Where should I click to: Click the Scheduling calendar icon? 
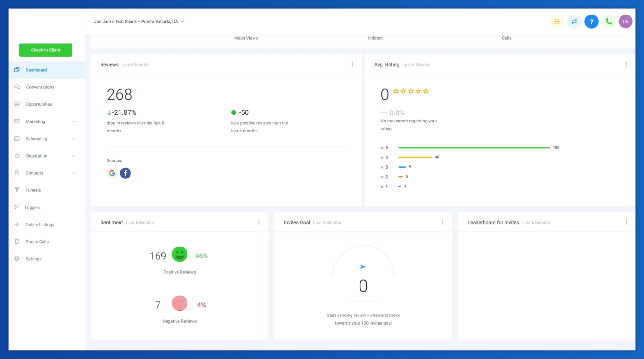(17, 139)
